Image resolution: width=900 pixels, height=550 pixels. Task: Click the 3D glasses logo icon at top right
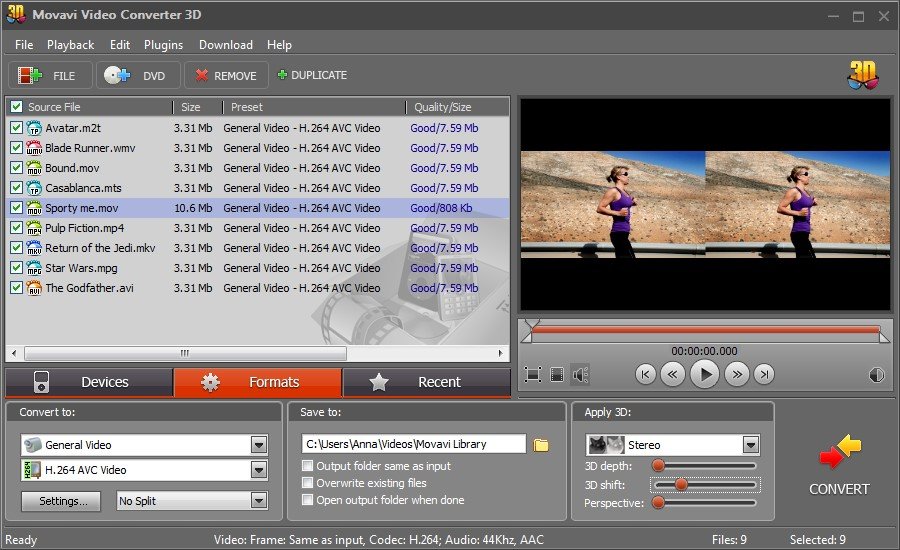863,75
